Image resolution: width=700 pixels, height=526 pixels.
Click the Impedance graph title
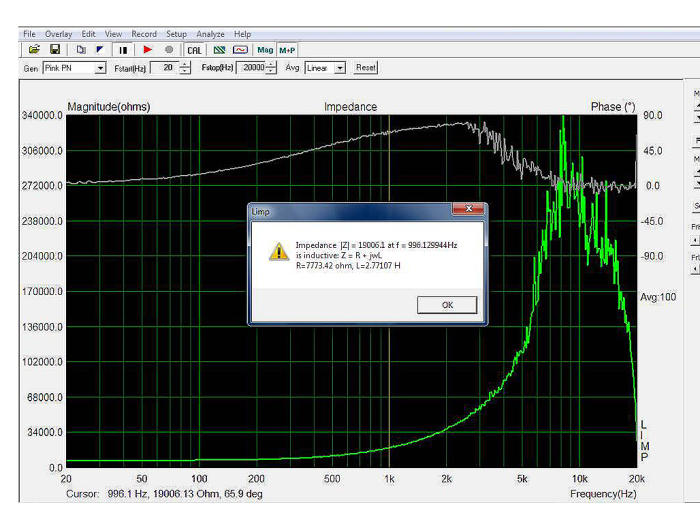pos(350,107)
